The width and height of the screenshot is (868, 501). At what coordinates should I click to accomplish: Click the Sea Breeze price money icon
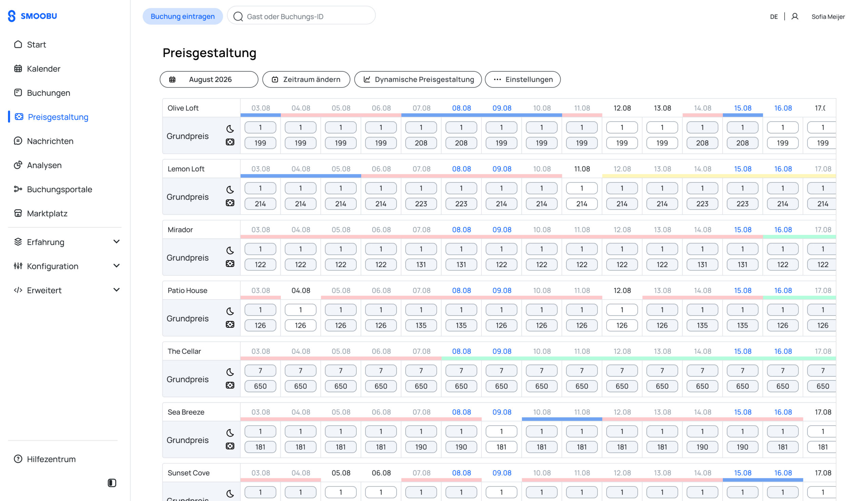click(230, 446)
